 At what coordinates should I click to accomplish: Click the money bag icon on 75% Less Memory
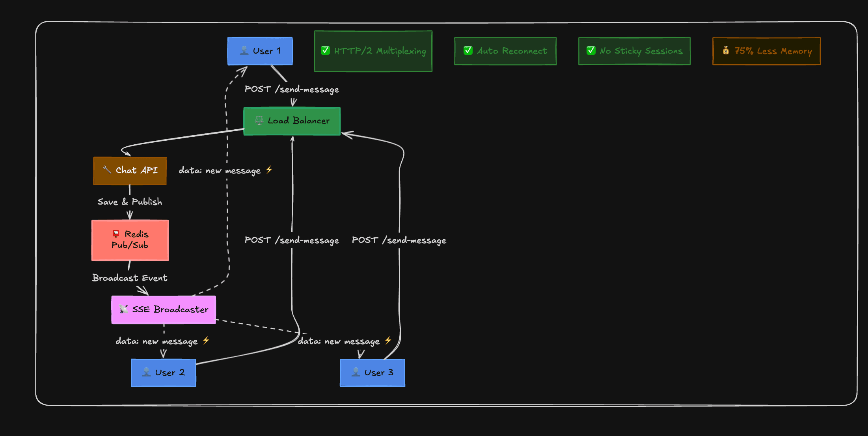(725, 50)
